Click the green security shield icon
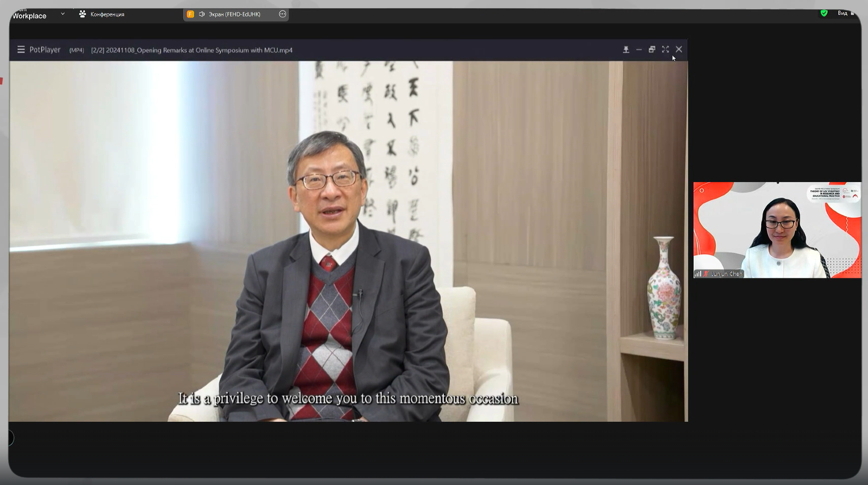The height and width of the screenshot is (485, 868). tap(824, 13)
